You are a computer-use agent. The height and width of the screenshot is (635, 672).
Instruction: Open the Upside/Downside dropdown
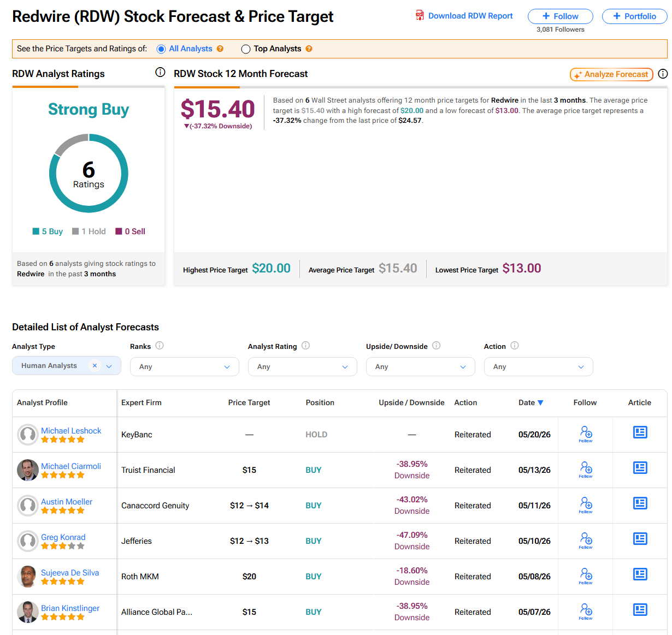[421, 366]
